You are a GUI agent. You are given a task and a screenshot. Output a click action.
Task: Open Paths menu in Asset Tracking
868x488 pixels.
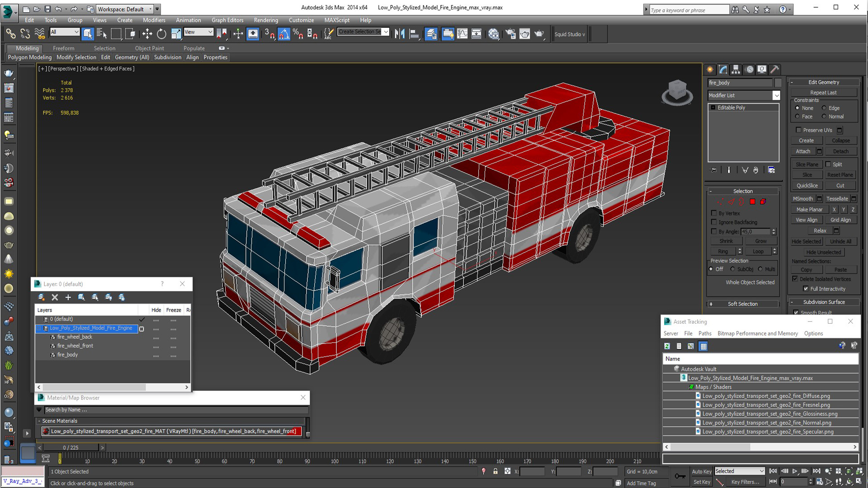point(704,333)
